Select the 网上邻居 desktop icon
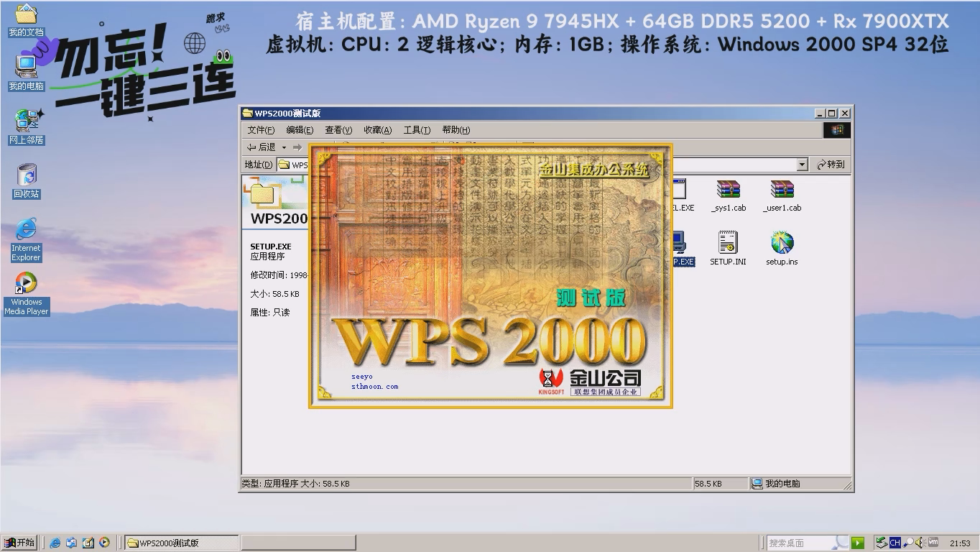 tap(27, 126)
